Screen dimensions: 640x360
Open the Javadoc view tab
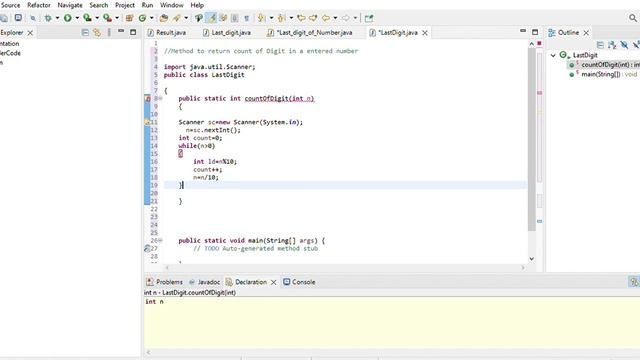tap(204, 282)
